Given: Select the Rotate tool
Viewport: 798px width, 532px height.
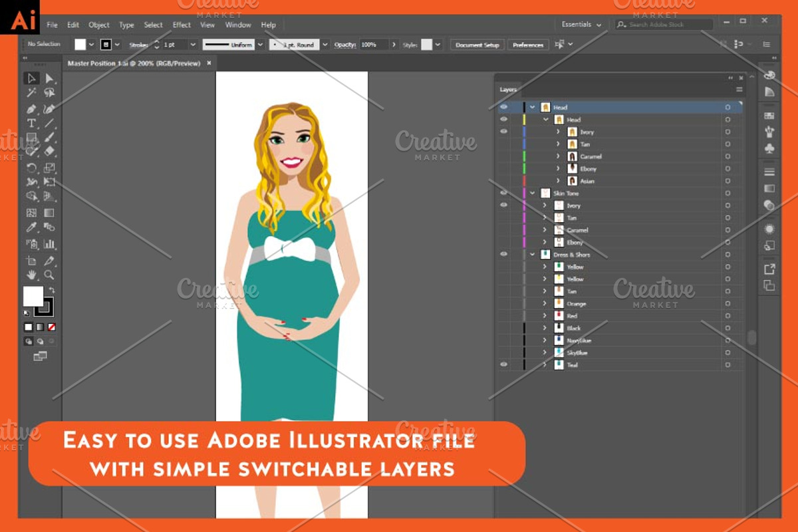Looking at the screenshot, I should 31,168.
